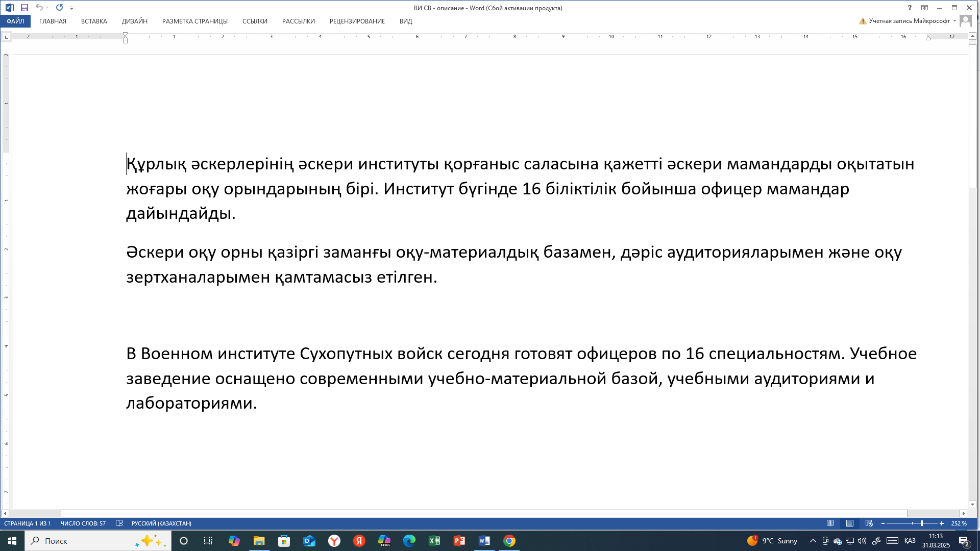Viewport: 980px width, 551px height.
Task: Launch Copilot from the taskbar
Action: tap(234, 541)
